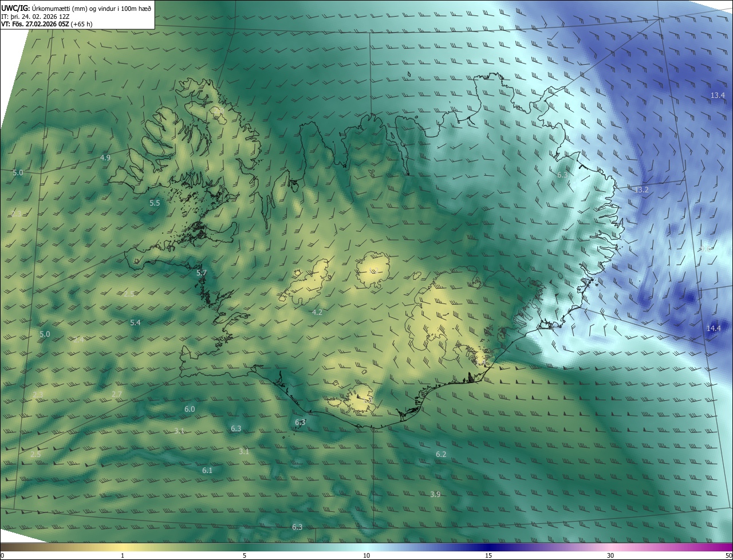Click the 13.4 value label

tap(718, 95)
